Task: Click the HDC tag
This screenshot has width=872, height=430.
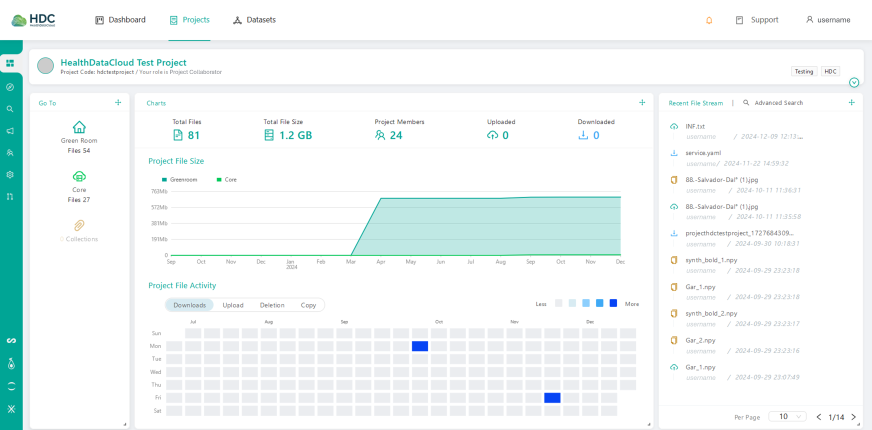Action: pos(830,71)
